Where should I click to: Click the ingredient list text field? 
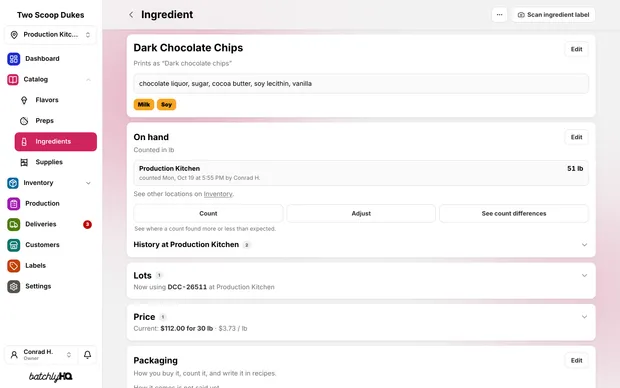(x=361, y=84)
